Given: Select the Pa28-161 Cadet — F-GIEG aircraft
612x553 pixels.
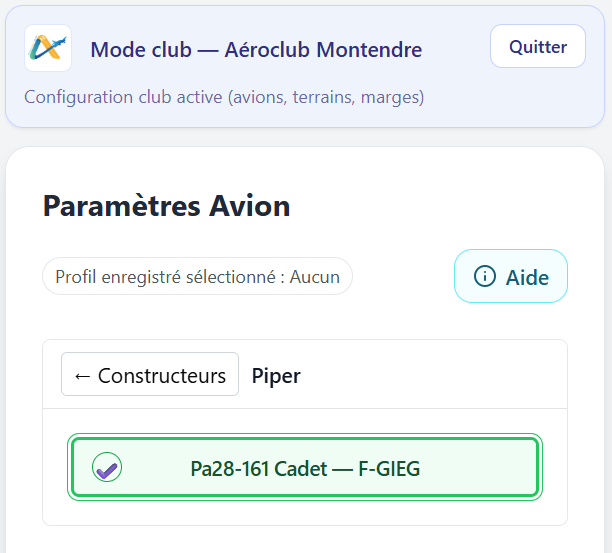Looking at the screenshot, I should point(305,467).
